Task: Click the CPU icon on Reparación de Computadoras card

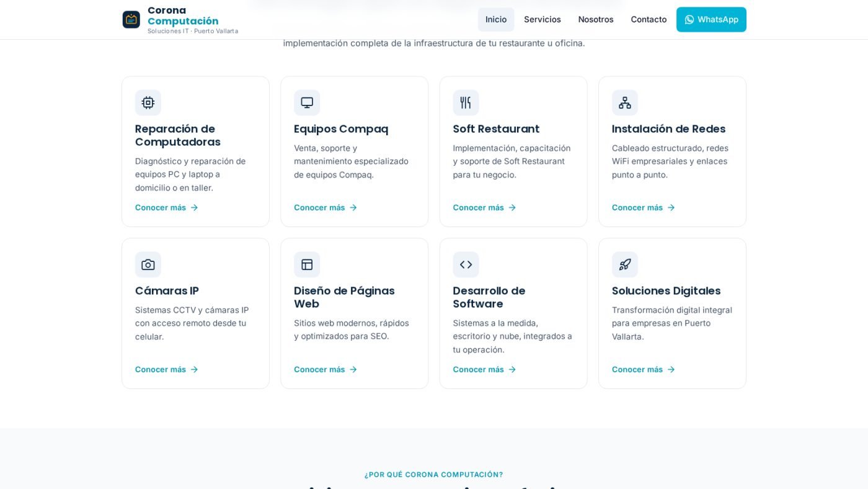Action: tap(148, 102)
